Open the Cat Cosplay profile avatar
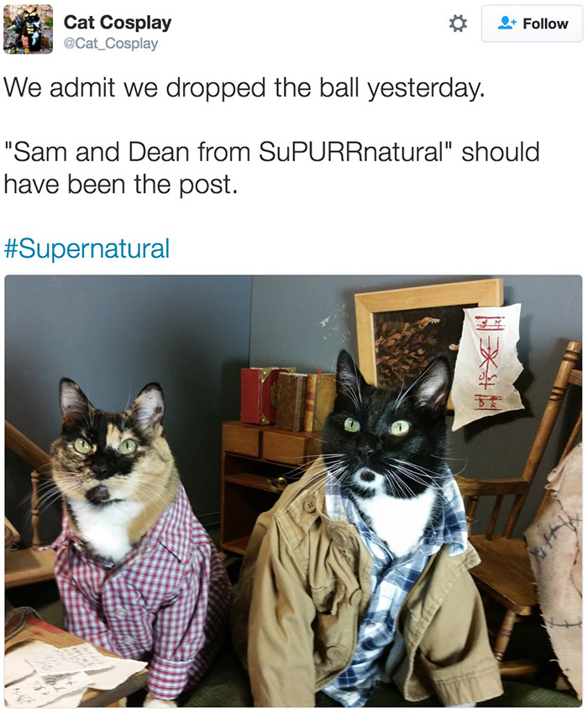The height and width of the screenshot is (712, 588). [x=29, y=29]
